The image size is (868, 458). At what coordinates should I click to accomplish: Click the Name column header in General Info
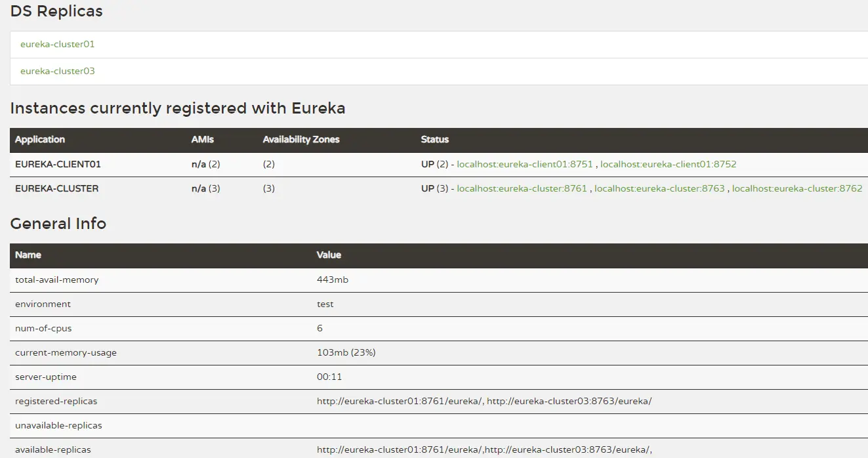tap(28, 255)
